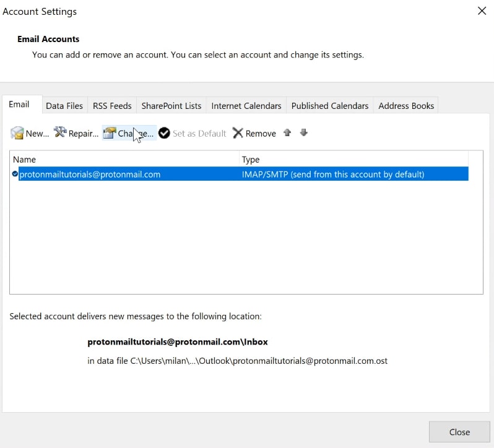Click the IMAP/SMTP type cell

pyautogui.click(x=333, y=174)
